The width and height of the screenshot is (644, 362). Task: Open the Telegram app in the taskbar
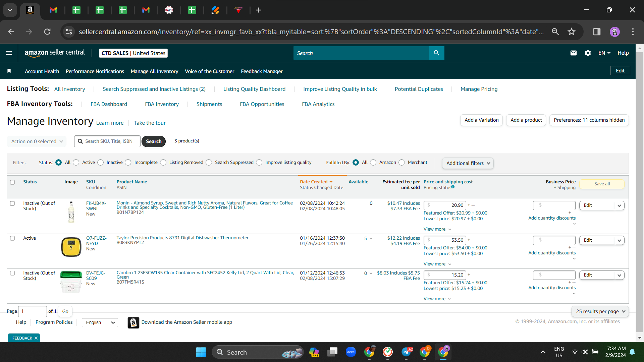406,352
